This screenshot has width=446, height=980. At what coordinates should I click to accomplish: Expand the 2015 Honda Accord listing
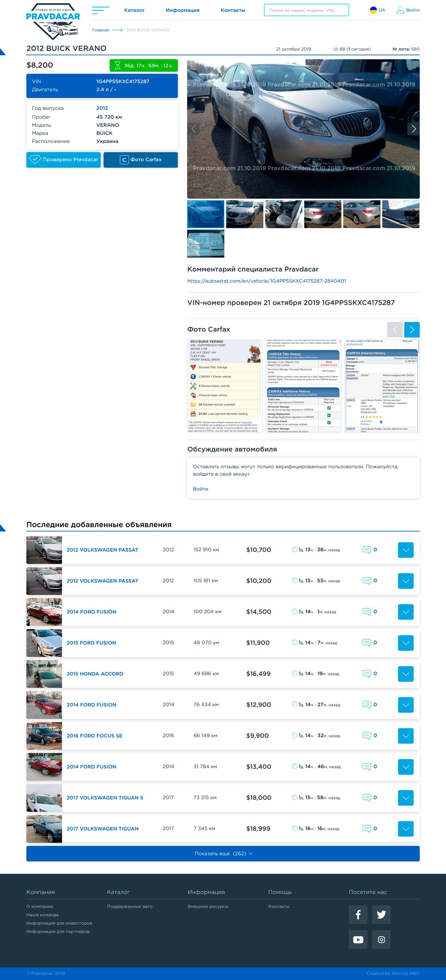[406, 674]
